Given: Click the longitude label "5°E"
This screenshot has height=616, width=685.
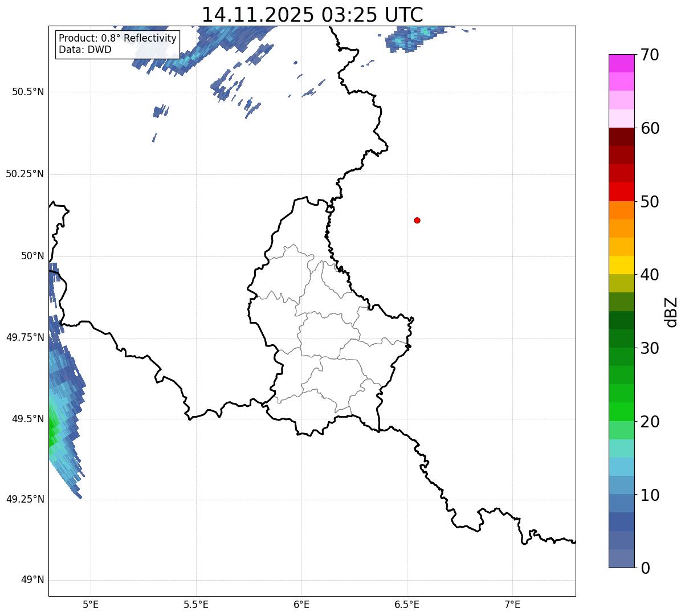Looking at the screenshot, I should point(91,604).
